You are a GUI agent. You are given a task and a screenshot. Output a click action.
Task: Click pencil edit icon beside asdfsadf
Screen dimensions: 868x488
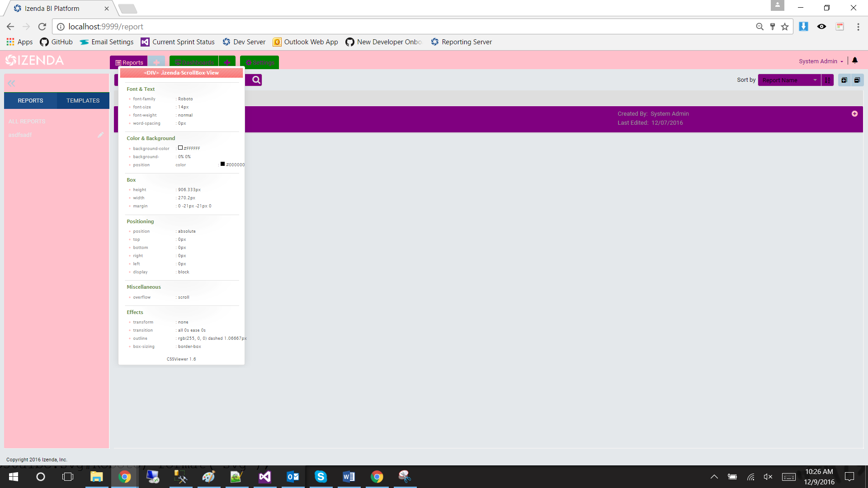tap(100, 135)
